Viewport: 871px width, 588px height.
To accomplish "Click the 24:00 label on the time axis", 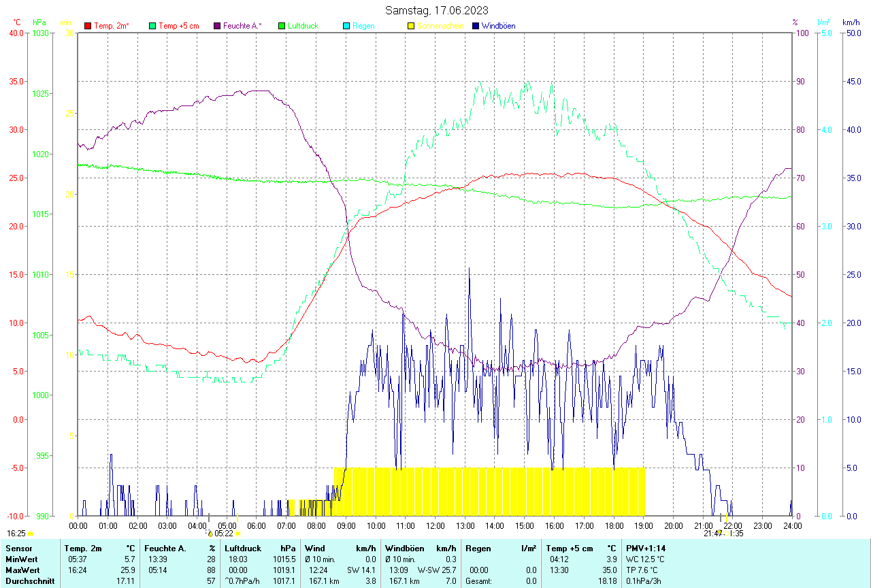I will (x=792, y=525).
